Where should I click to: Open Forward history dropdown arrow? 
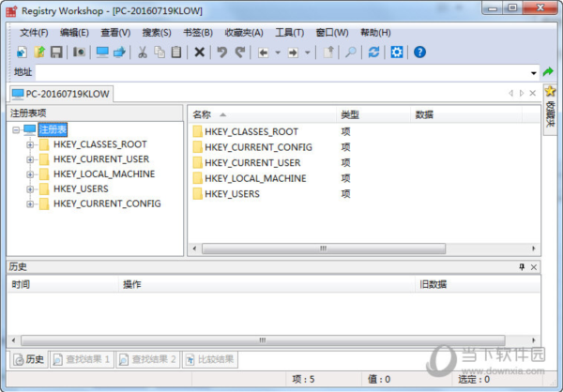pyautogui.click(x=308, y=53)
